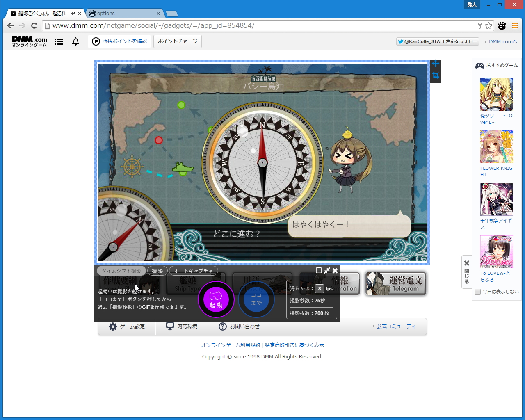Collapse the capture panel with arrows icon
525x420 pixels.
[327, 270]
